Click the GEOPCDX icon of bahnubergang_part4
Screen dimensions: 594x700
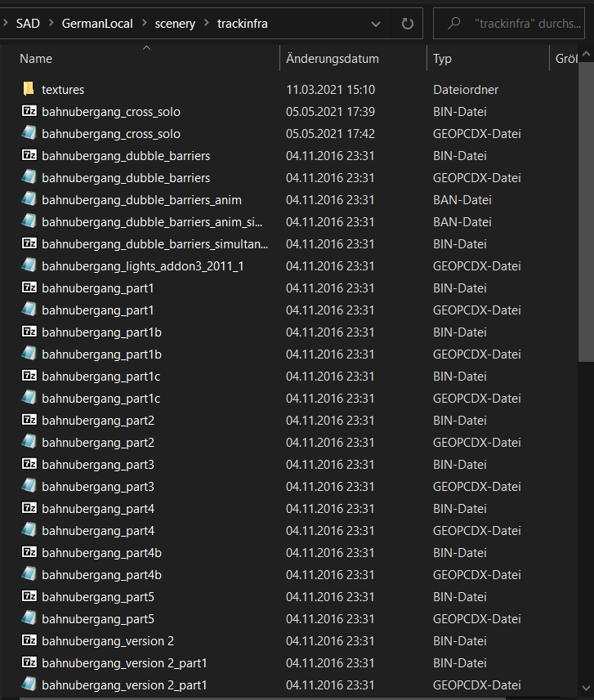point(29,530)
